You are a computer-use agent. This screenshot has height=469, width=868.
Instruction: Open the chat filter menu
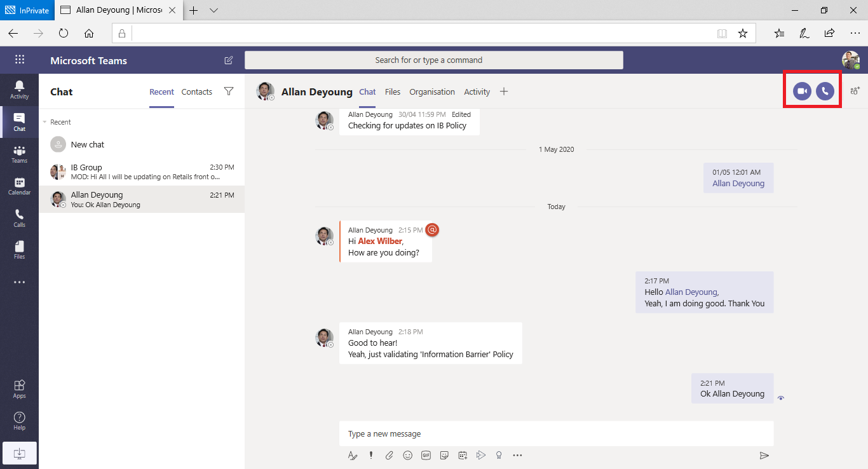229,92
